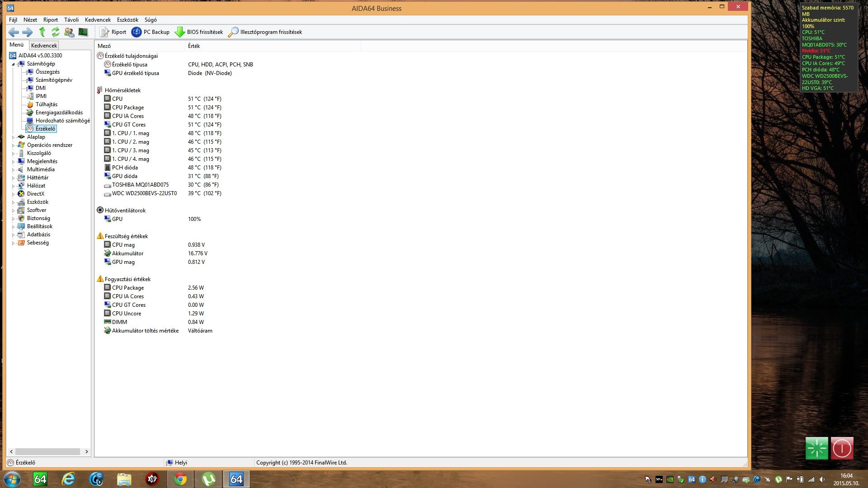
Task: Select Hordozható számítógép tree item
Action: tap(63, 121)
